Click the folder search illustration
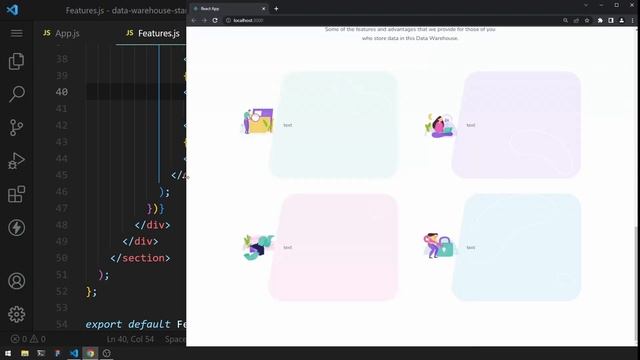Viewport: 640px width, 360px height. pyautogui.click(x=258, y=121)
